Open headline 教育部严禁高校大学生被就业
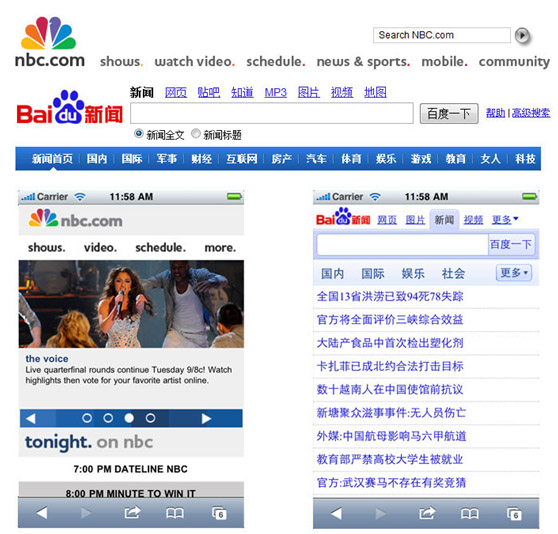Screen dimensions: 558x534 390,459
